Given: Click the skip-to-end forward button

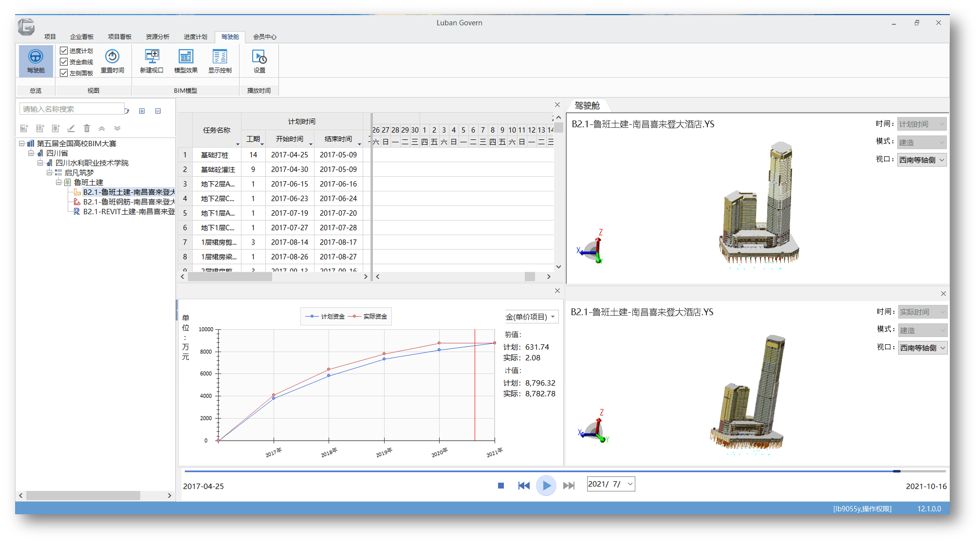Looking at the screenshot, I should pyautogui.click(x=569, y=486).
